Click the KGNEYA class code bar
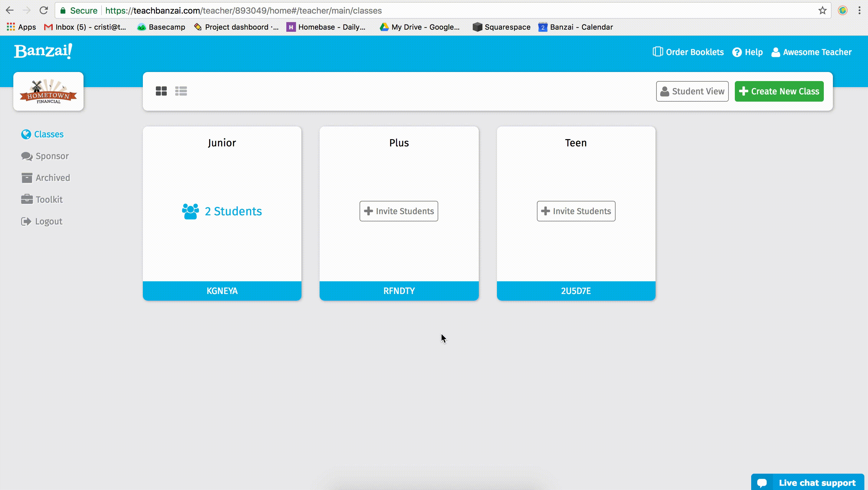The width and height of the screenshot is (868, 490). [x=222, y=291]
